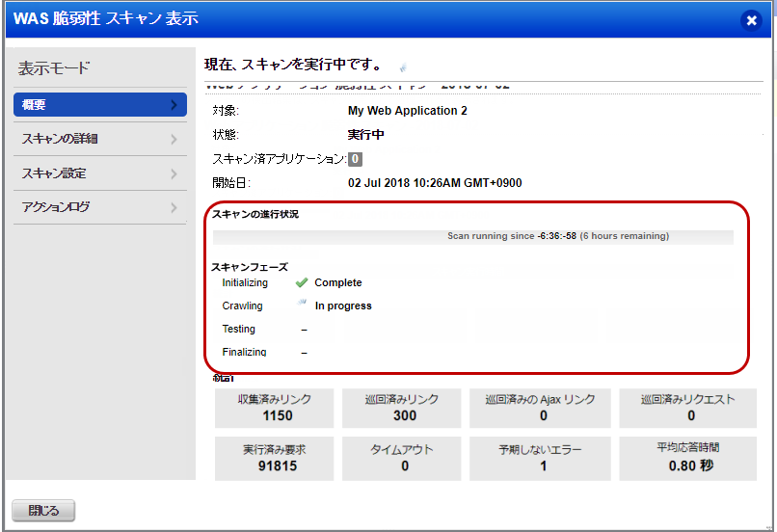Image resolution: width=777 pixels, height=532 pixels.
Task: Select the 巡回済みリンク 300 tile
Action: click(x=404, y=408)
